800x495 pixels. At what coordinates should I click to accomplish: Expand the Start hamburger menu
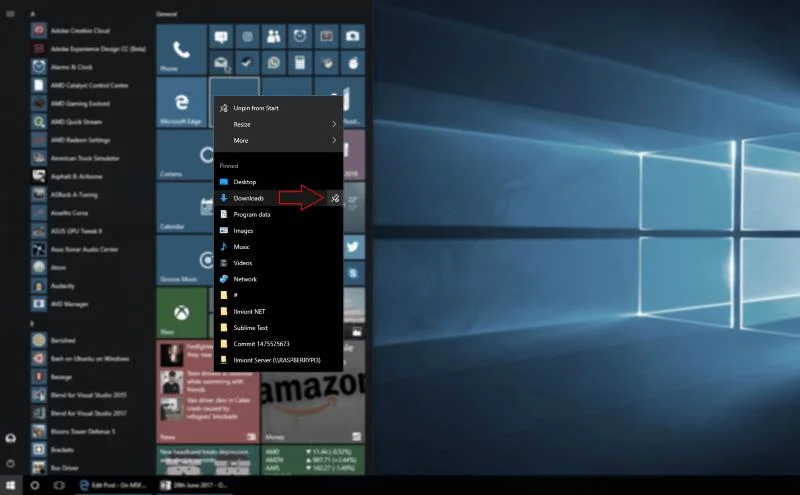point(10,14)
